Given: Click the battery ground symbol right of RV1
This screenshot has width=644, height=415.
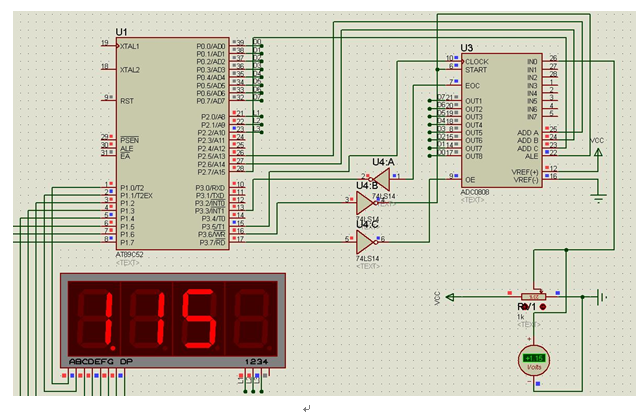Looking at the screenshot, I should point(602,296).
